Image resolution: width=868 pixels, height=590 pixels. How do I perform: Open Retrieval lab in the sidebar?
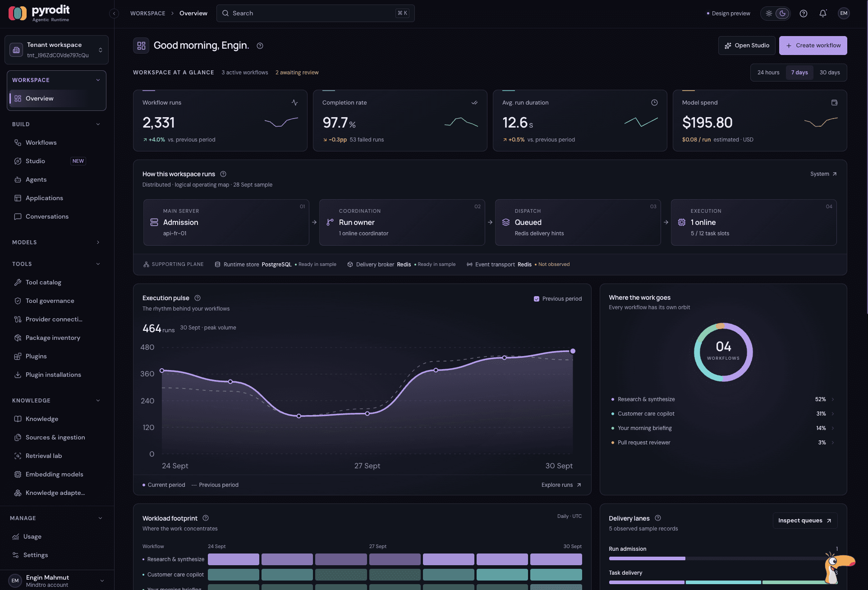click(44, 456)
